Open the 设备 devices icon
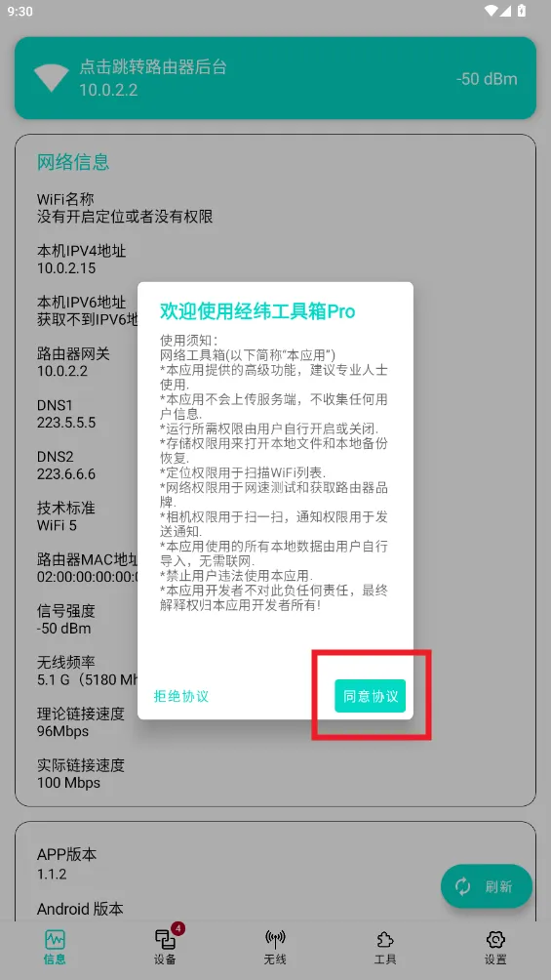The image size is (551, 980). coord(165,939)
